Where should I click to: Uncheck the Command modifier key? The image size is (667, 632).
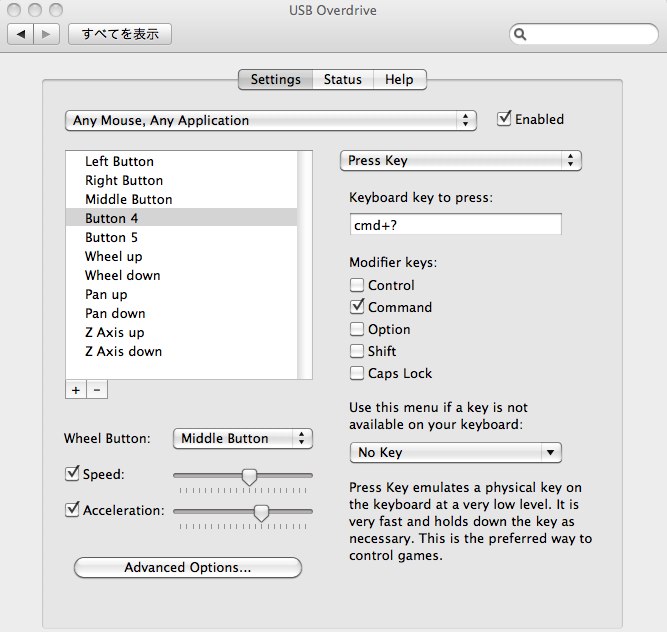357,307
